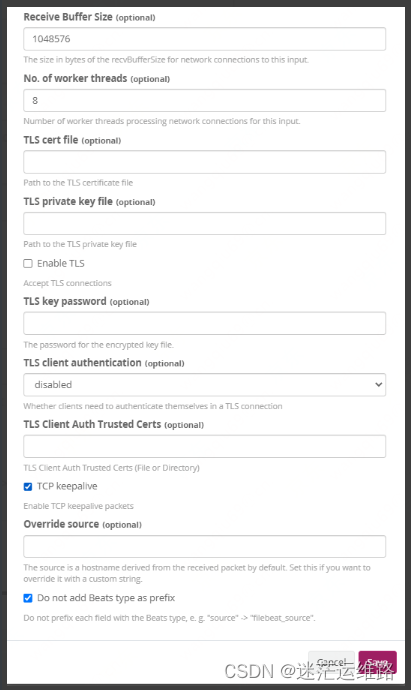Screen dimensions: 411x690
Task: Click the 'TCP keepalive' label text
Action: coord(67,486)
